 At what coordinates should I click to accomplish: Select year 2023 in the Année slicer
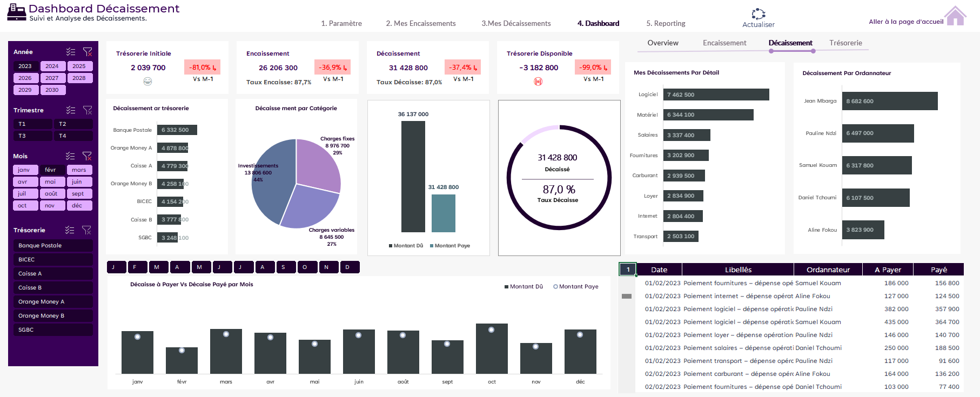pos(25,66)
